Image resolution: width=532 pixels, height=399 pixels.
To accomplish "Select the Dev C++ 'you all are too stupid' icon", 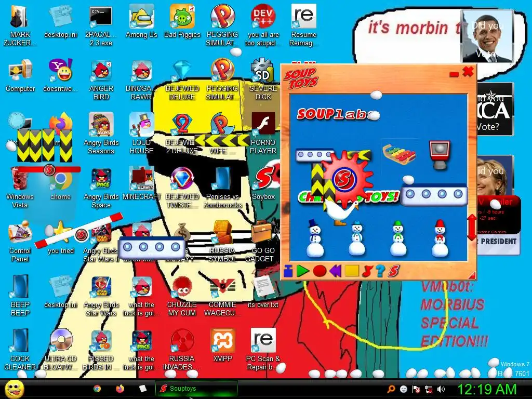I will pos(263,25).
